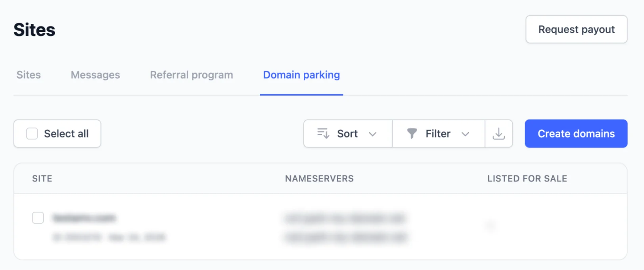This screenshot has height=270, width=644.
Task: Check the first domain row checkbox
Action: click(x=38, y=218)
